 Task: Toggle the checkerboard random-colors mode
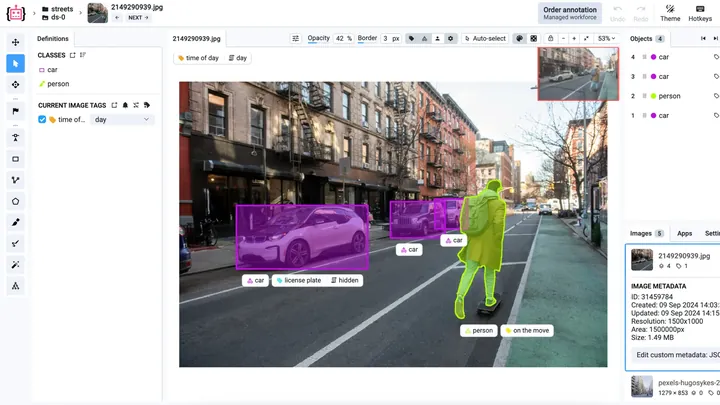click(534, 39)
